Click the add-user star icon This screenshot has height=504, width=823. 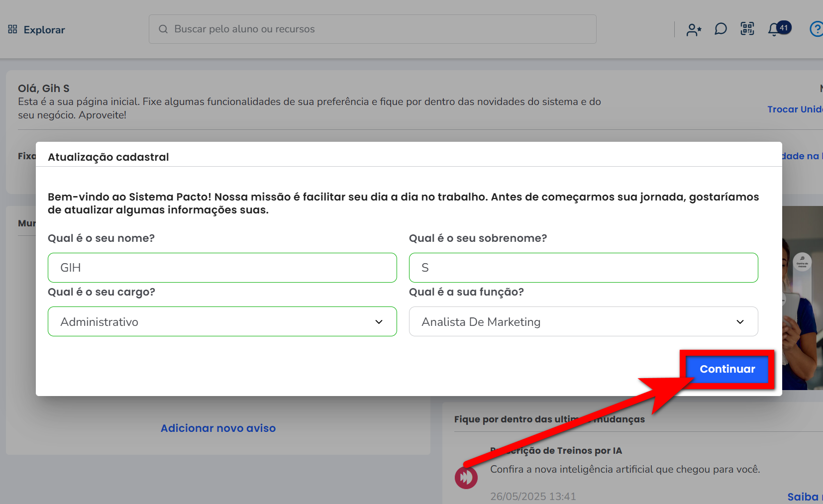click(694, 30)
